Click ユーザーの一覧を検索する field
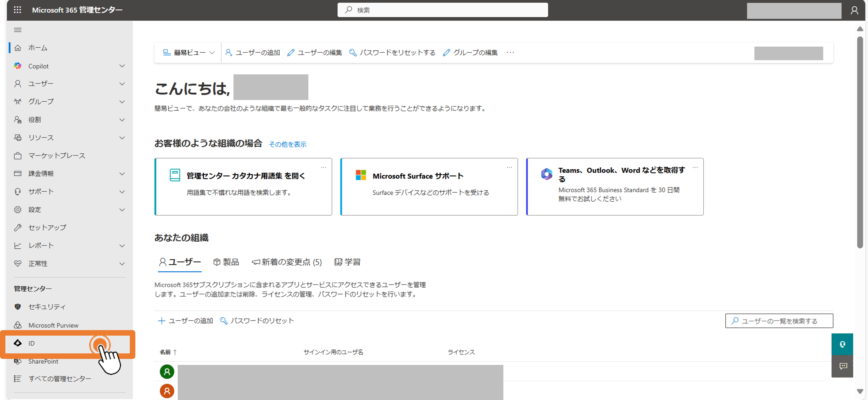The image size is (868, 400). tap(779, 321)
